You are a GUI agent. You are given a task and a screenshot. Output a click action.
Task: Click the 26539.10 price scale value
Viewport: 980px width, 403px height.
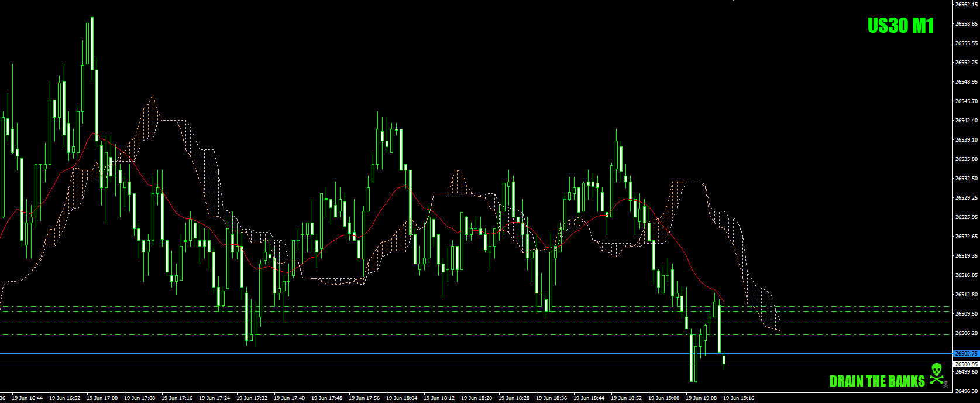pos(967,139)
